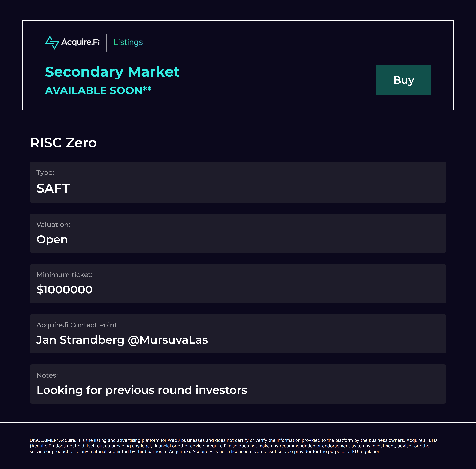Click the Open valuation value
Image resolution: width=476 pixels, height=469 pixels.
52,239
